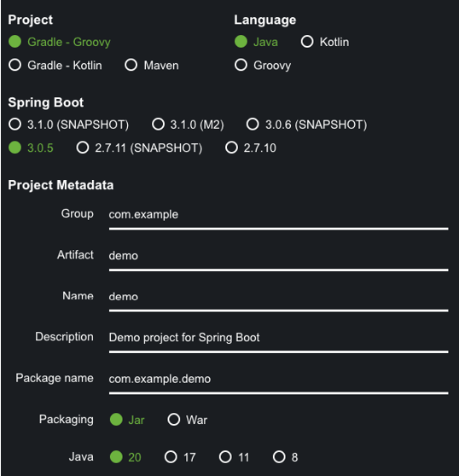459x476 pixels.
Task: Click the Package name input
Action: (x=279, y=383)
